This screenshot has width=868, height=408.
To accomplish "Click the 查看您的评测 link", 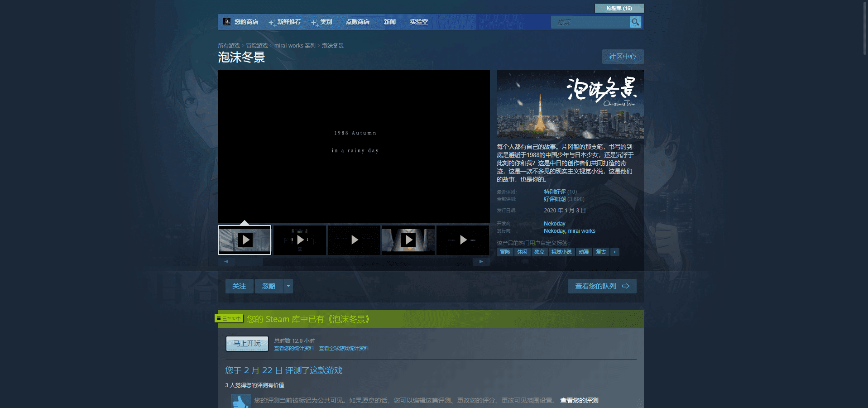I will (579, 400).
